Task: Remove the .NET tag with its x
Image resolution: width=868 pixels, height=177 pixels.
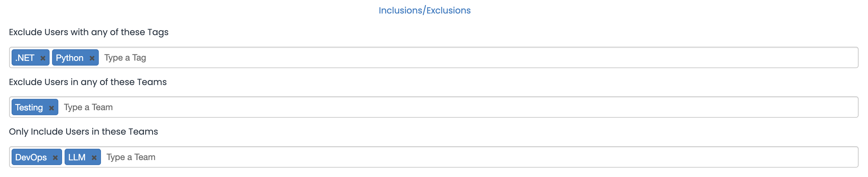Action: [x=43, y=58]
